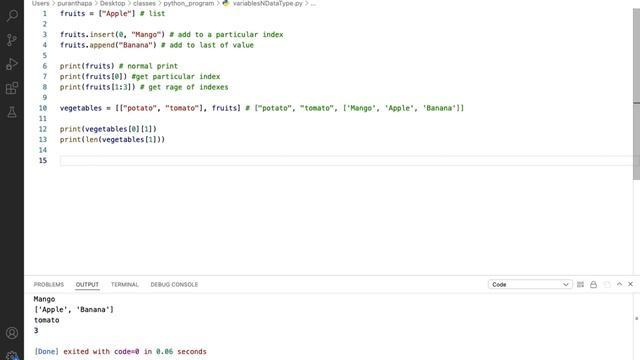640x360 pixels.
Task: Clear the output panel contents
Action: [580, 284]
